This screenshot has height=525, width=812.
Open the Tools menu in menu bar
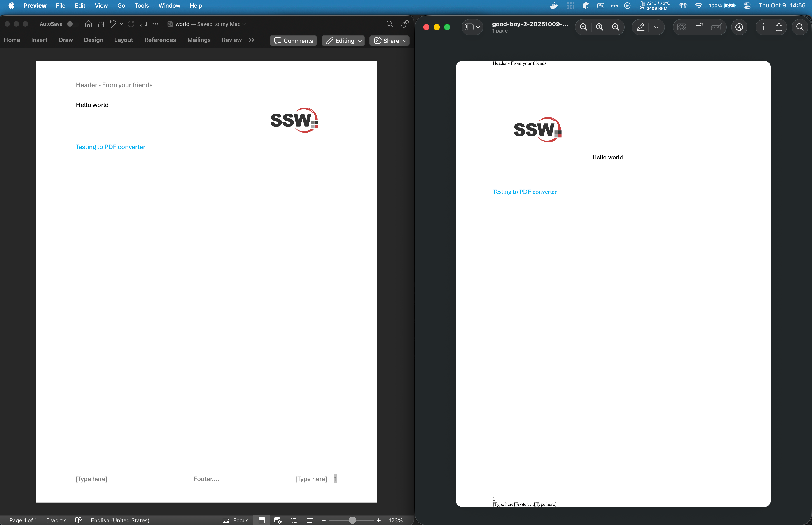coord(141,5)
